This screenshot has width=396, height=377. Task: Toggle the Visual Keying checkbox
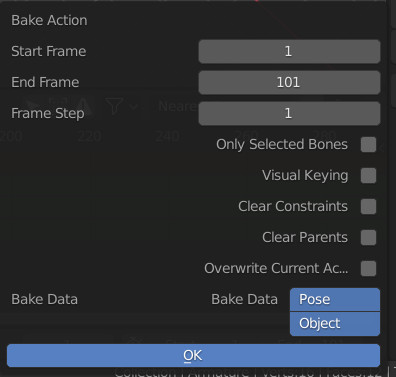pos(368,175)
